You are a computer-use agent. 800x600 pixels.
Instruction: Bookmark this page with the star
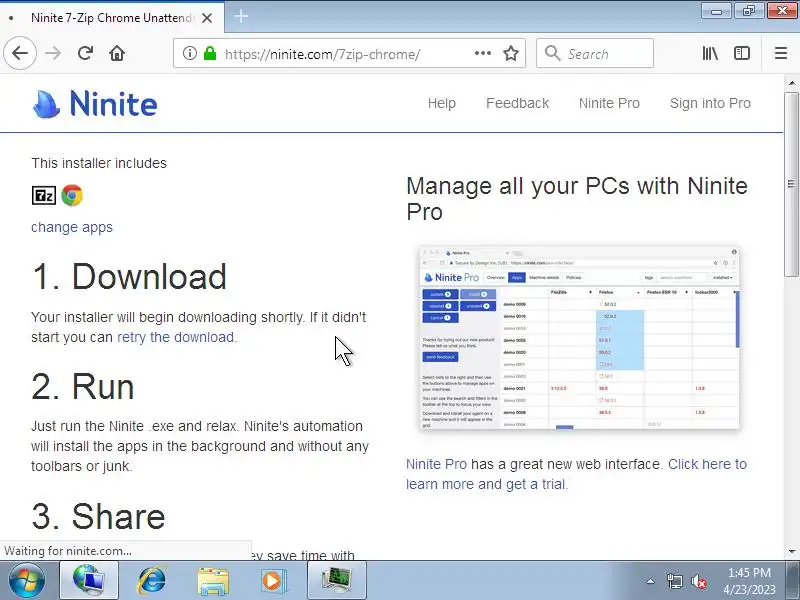(x=511, y=53)
